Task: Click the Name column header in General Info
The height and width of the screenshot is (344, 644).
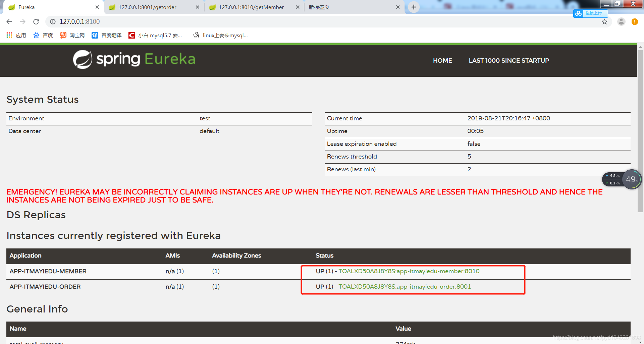Action: click(x=18, y=329)
